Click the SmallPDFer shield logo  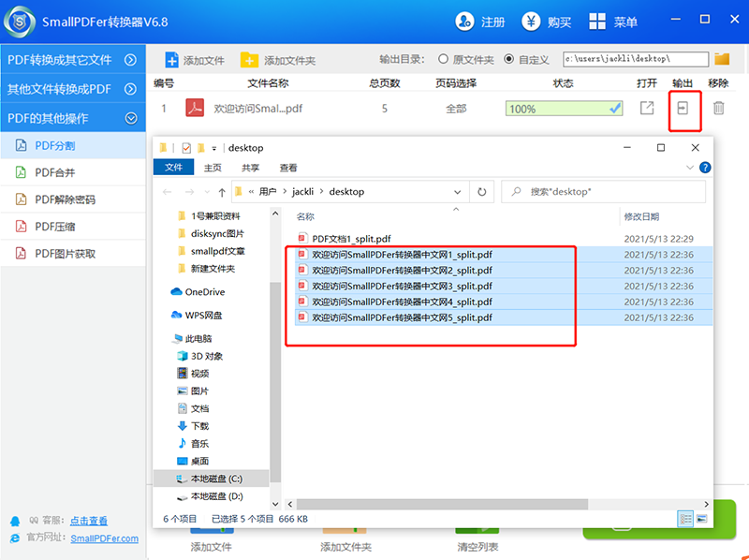20,22
